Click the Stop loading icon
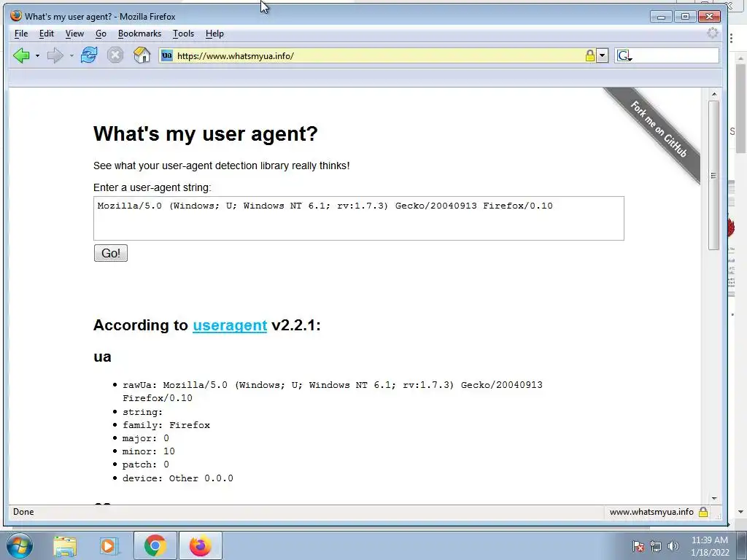Viewport: 747px width, 560px height. click(x=115, y=55)
